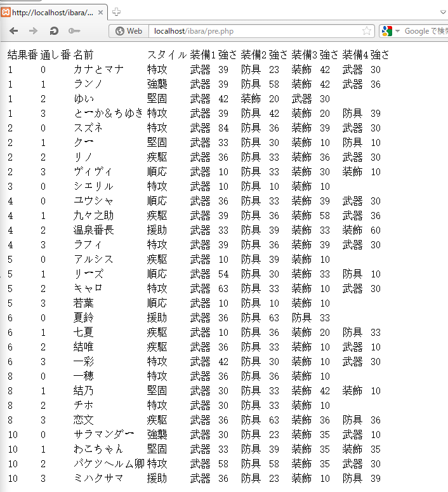Click the key/password wand icon

coord(74,30)
